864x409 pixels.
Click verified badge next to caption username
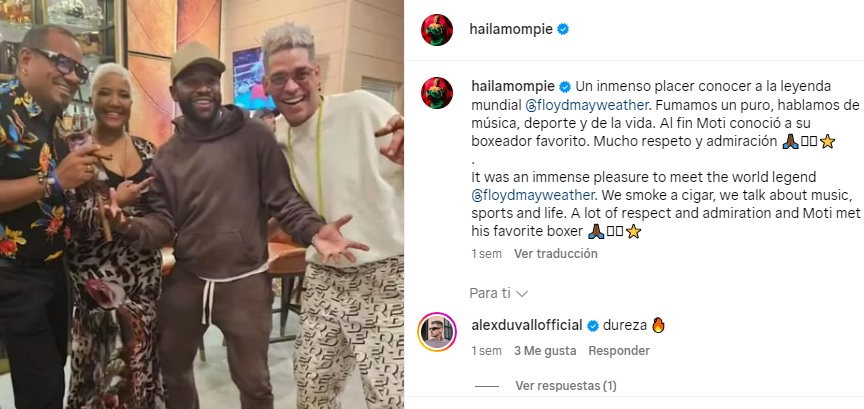(565, 87)
